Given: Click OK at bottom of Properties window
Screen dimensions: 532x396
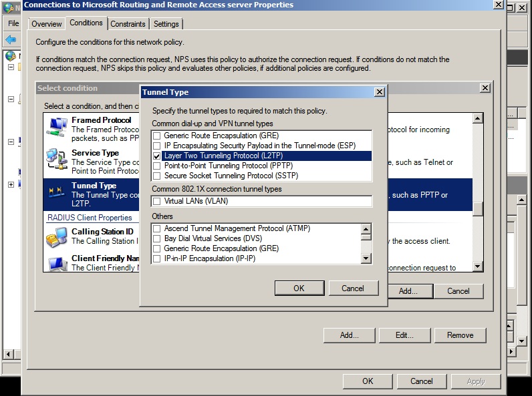Looking at the screenshot, I should click(x=368, y=381).
